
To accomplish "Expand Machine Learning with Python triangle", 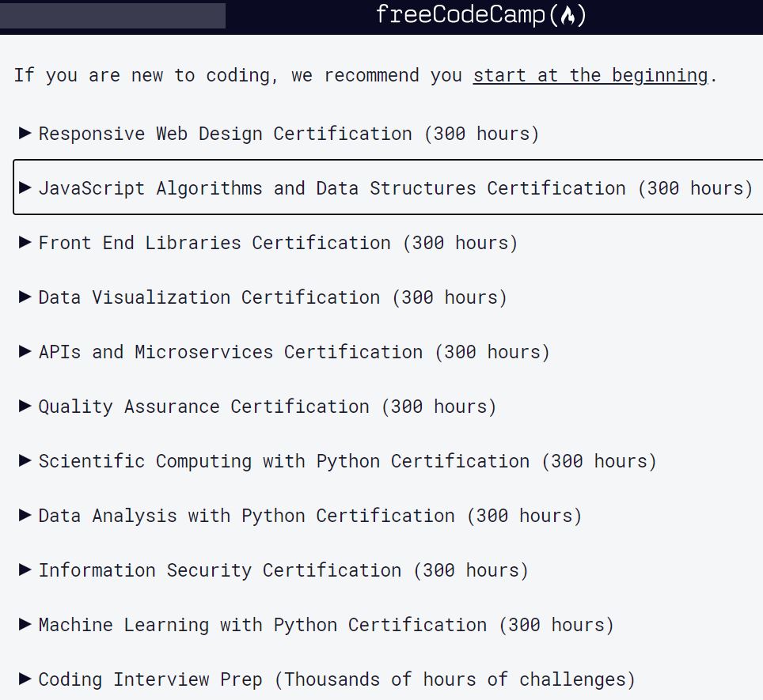I will pyautogui.click(x=25, y=624).
